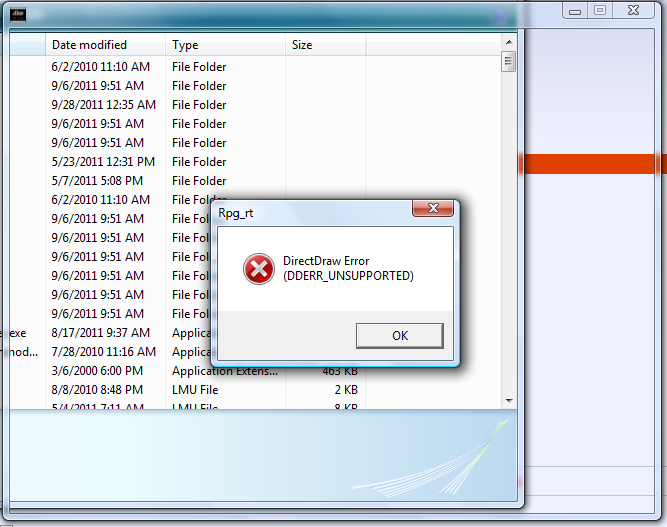
Task: Close the background window
Action: coord(633,11)
